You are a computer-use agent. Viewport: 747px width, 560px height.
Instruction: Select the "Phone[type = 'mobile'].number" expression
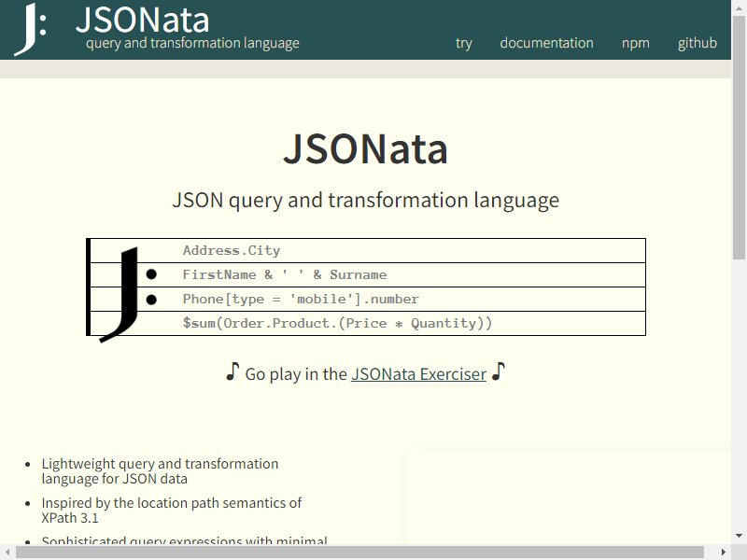click(x=301, y=299)
